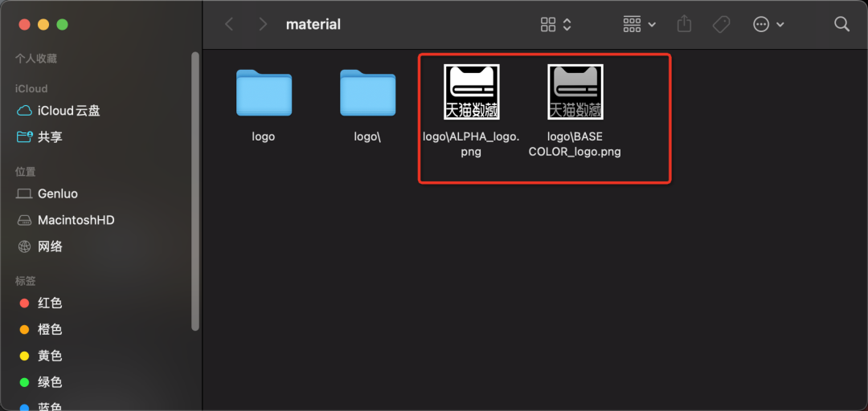Go back using the left chevron
Screen dimensions: 868x411
pos(228,24)
